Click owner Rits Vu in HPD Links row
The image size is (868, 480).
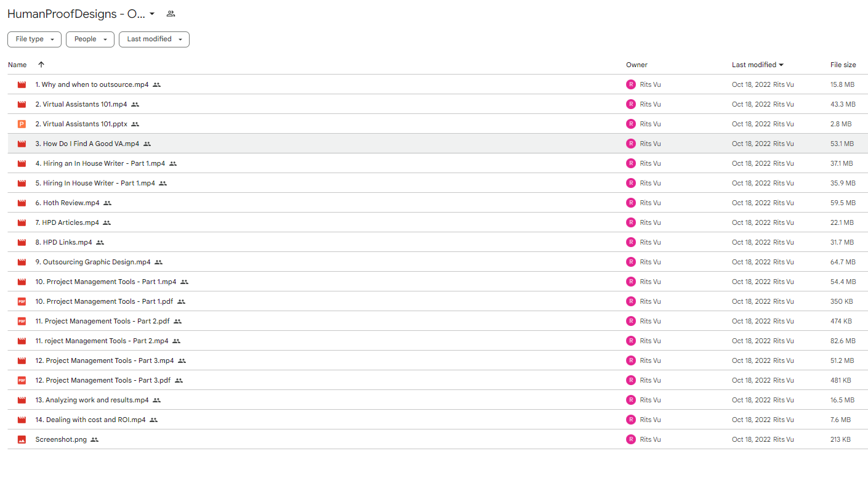pyautogui.click(x=650, y=242)
